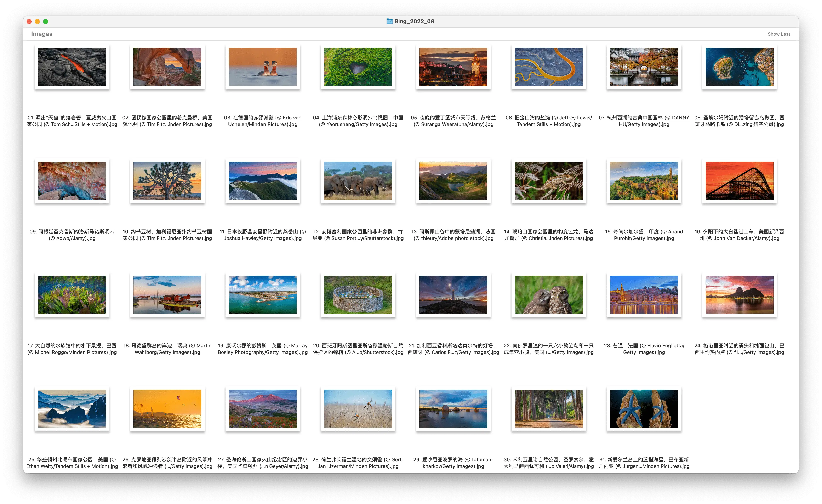
Task: Click the Mount St. Helens wildflowers photo
Action: tap(263, 409)
